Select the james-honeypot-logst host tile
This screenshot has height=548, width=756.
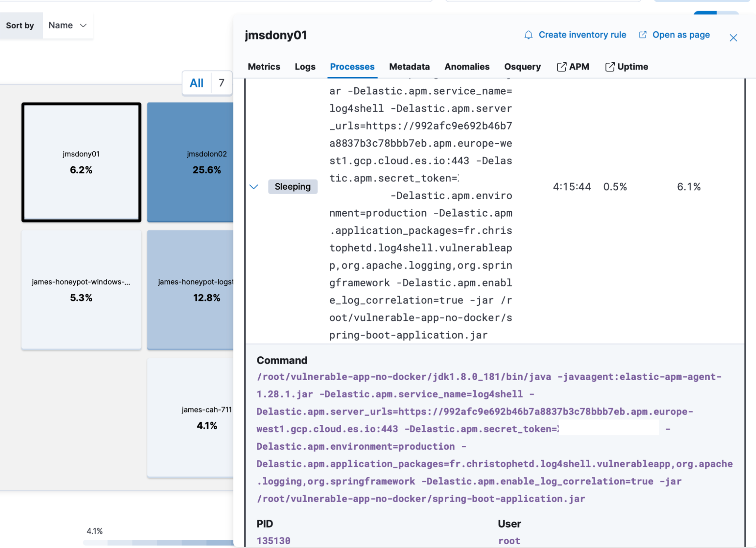coord(190,290)
